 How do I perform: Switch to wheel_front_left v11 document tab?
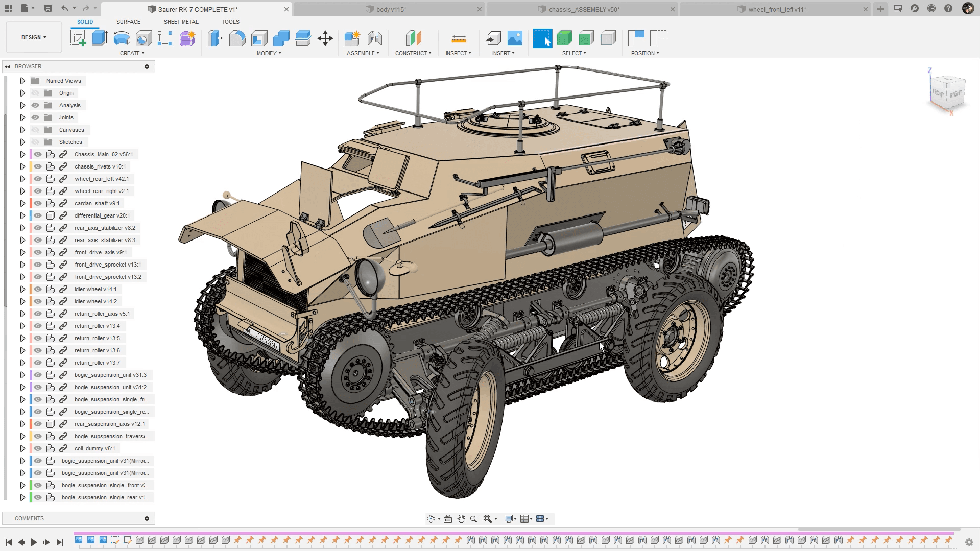tap(775, 9)
